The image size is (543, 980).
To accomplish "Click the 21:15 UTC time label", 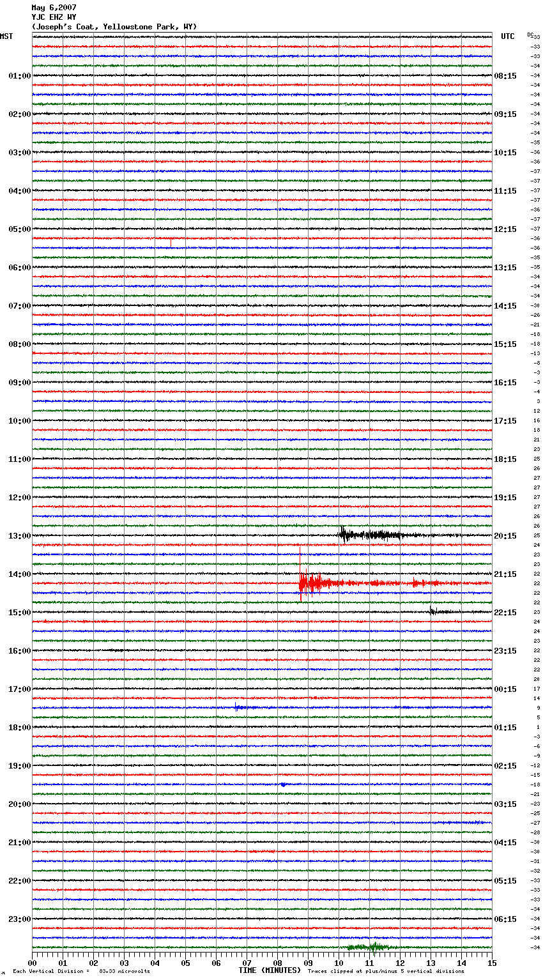I will pos(505,574).
